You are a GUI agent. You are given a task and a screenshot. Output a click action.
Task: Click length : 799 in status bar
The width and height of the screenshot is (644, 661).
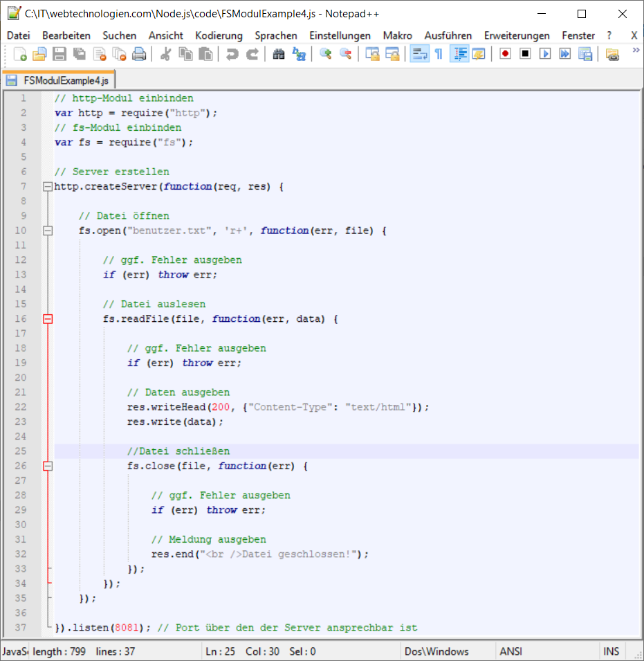tap(59, 651)
